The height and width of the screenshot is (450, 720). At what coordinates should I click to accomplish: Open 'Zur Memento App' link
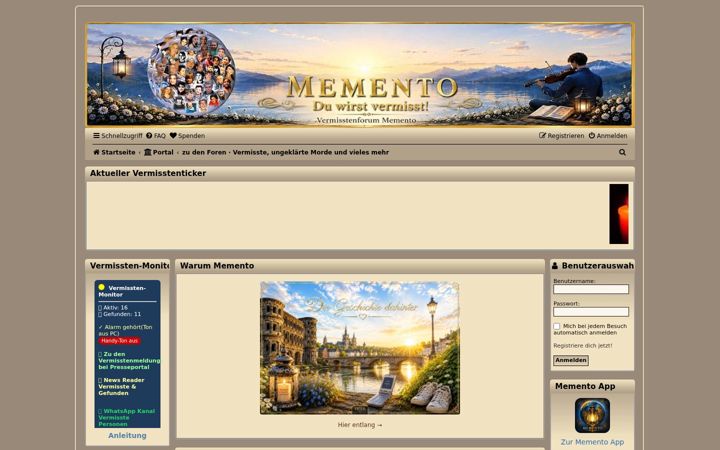(592, 442)
